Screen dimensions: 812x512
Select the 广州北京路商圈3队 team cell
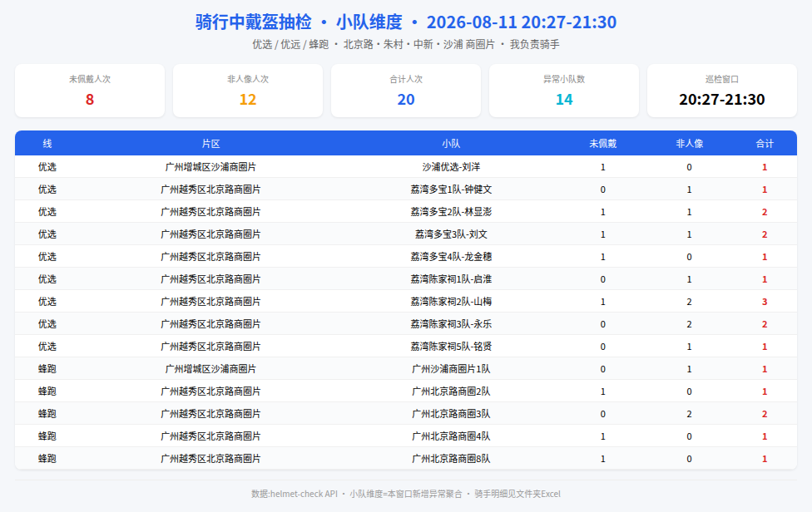451,414
